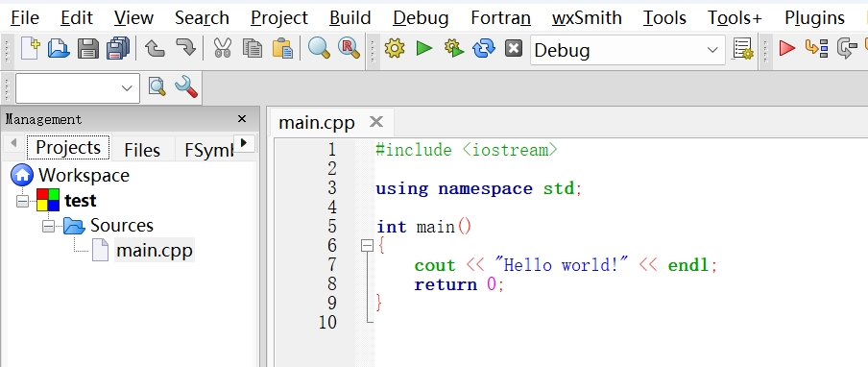Screen dimensions: 868x367
Task: Open Replace with the R magnifier icon
Action: 349,48
